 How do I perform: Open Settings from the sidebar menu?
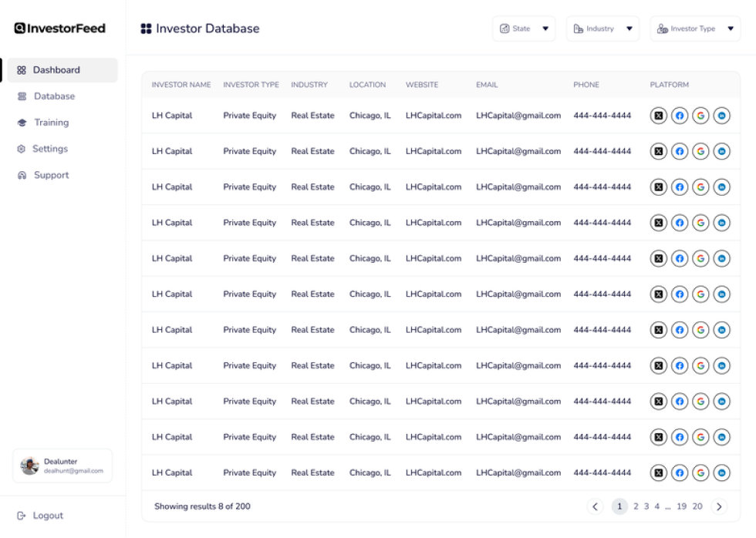coord(49,149)
